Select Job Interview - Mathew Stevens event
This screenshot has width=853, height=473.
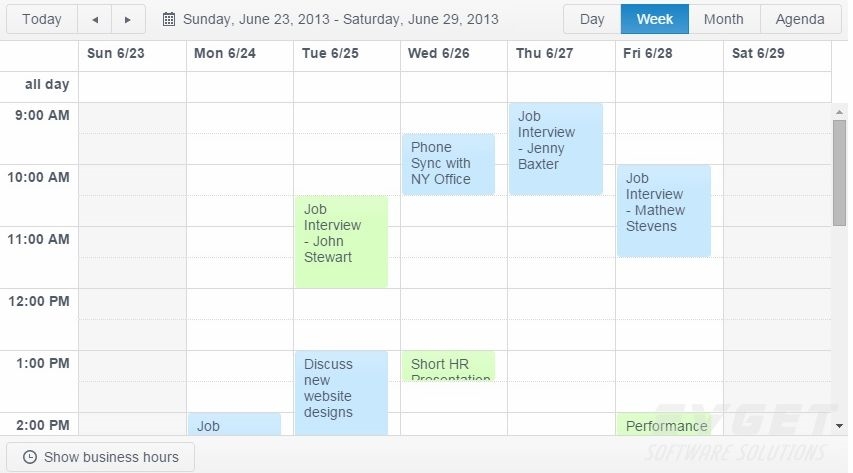(664, 211)
